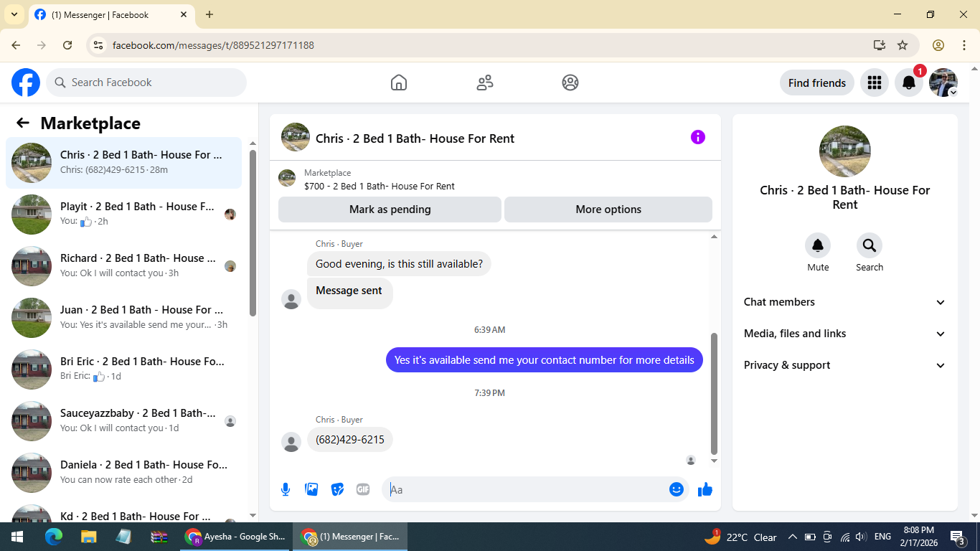Click the $700 Marketplace listing link

point(380,186)
